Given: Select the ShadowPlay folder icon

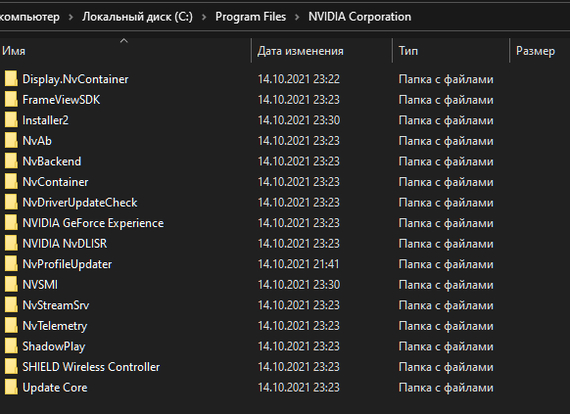Looking at the screenshot, I should 11,346.
